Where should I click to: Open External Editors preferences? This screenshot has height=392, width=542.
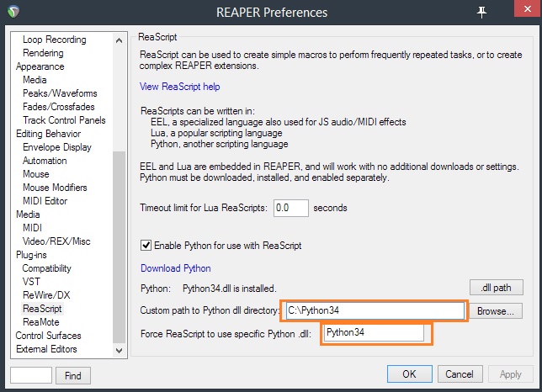tap(46, 349)
